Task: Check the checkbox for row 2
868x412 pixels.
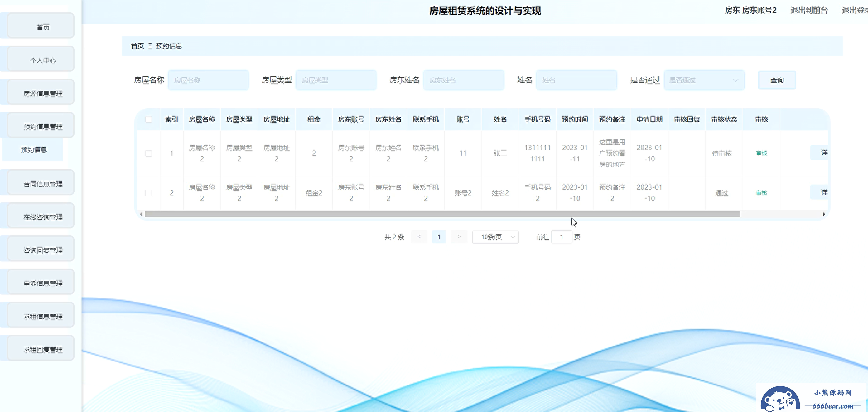Action: pyautogui.click(x=149, y=193)
